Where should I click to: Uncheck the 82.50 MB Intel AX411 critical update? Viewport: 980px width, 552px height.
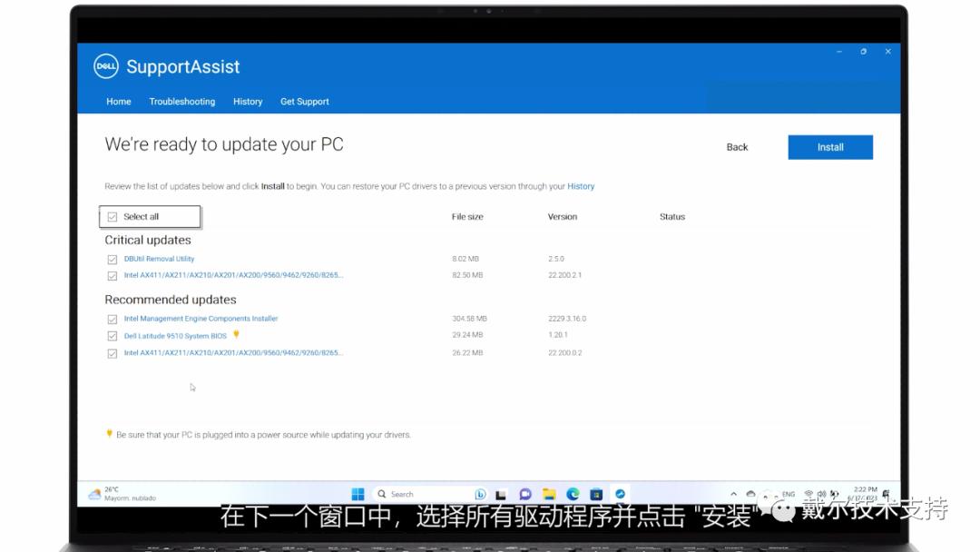pyautogui.click(x=112, y=276)
